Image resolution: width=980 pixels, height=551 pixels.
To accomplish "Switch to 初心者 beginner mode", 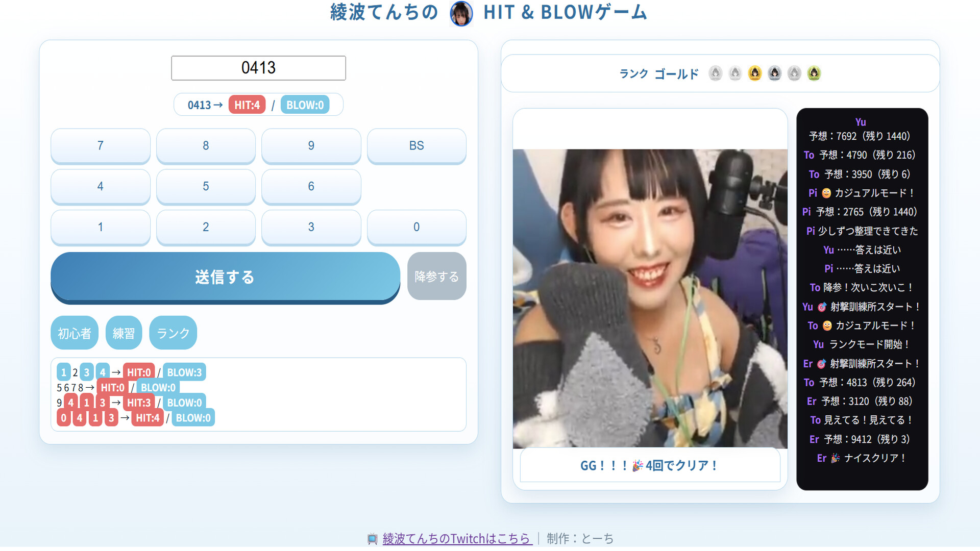I will point(74,333).
